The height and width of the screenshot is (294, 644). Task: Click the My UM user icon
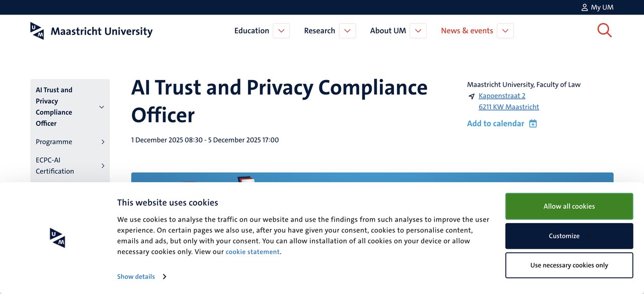584,8
